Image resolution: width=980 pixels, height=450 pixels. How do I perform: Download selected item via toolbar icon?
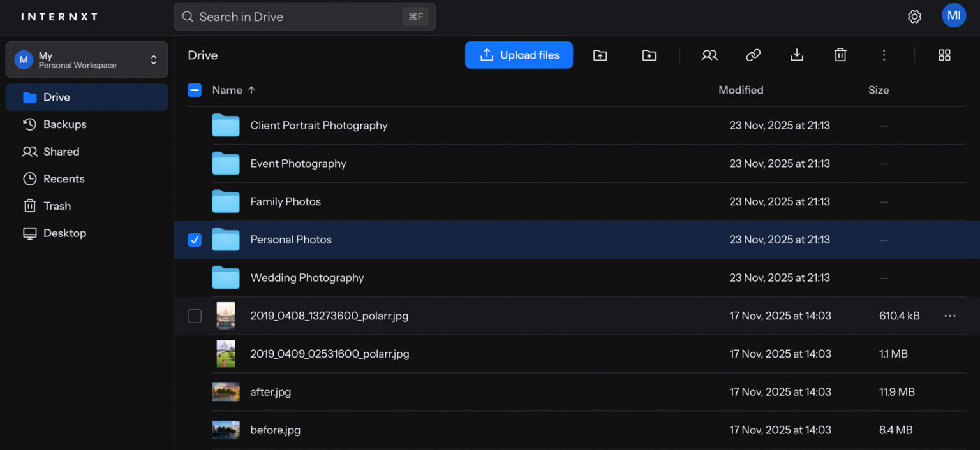(x=797, y=55)
